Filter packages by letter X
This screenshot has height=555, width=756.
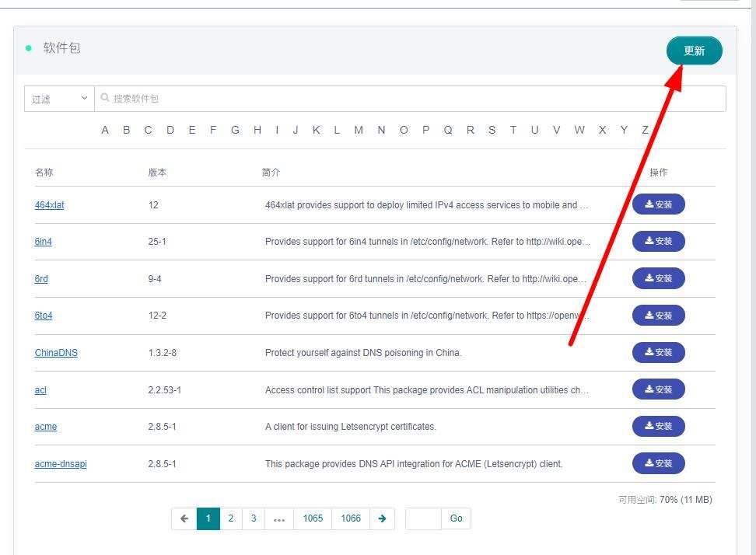coord(602,130)
